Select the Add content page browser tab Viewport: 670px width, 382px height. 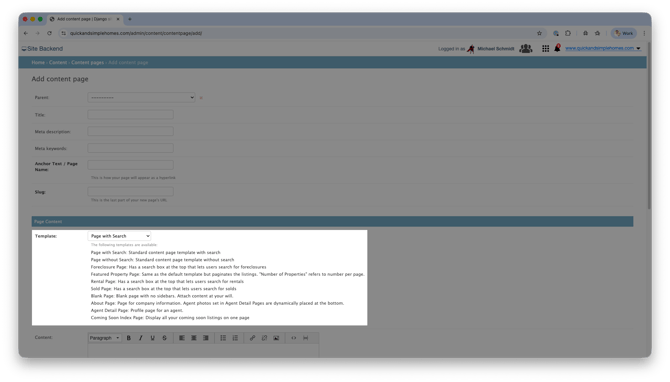[84, 19]
